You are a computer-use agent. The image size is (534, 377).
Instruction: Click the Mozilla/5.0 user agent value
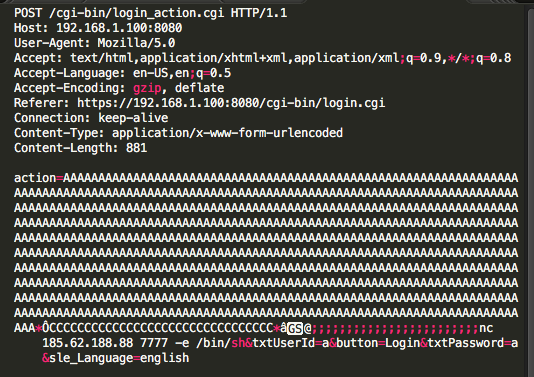point(136,43)
